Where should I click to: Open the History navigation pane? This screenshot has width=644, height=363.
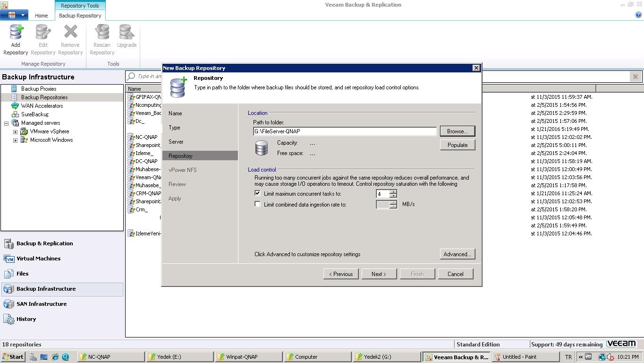(26, 319)
